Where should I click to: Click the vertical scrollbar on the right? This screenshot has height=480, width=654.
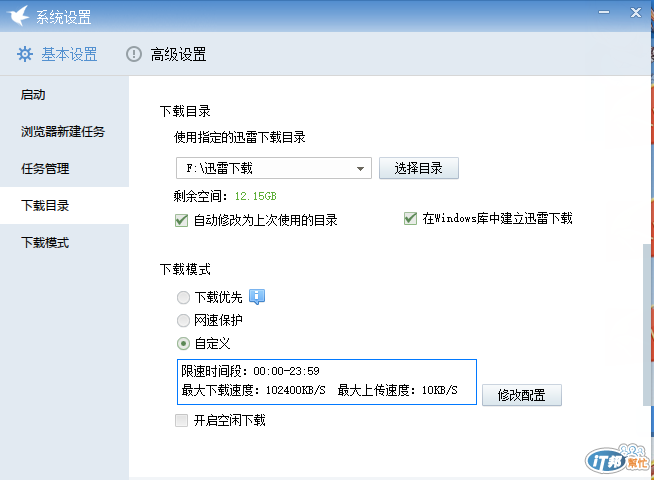[648, 324]
